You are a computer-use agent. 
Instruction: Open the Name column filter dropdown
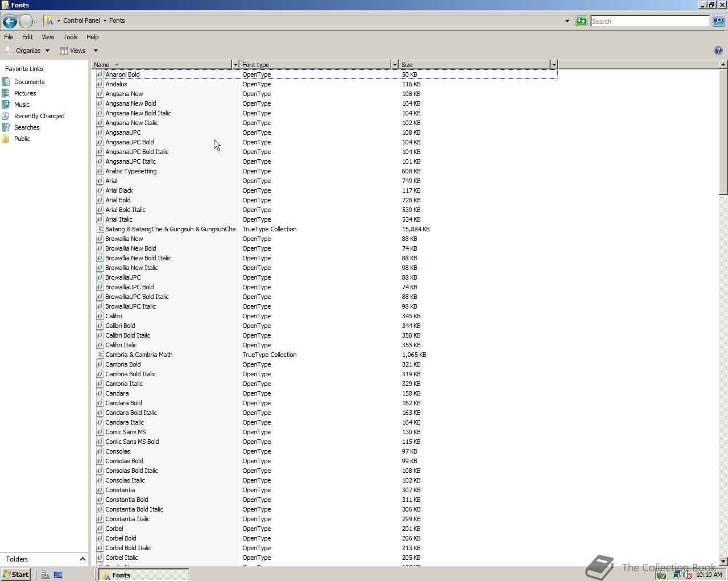click(x=235, y=65)
